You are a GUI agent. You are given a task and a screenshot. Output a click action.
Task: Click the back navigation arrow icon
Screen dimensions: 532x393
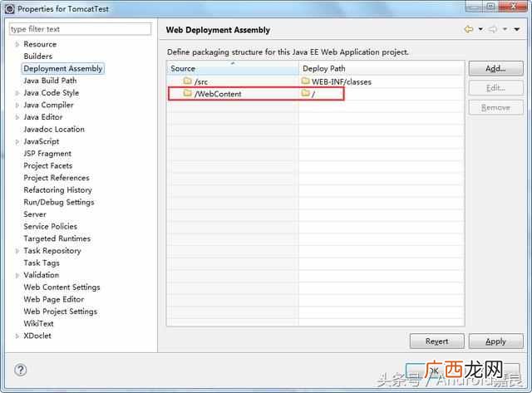pos(469,30)
